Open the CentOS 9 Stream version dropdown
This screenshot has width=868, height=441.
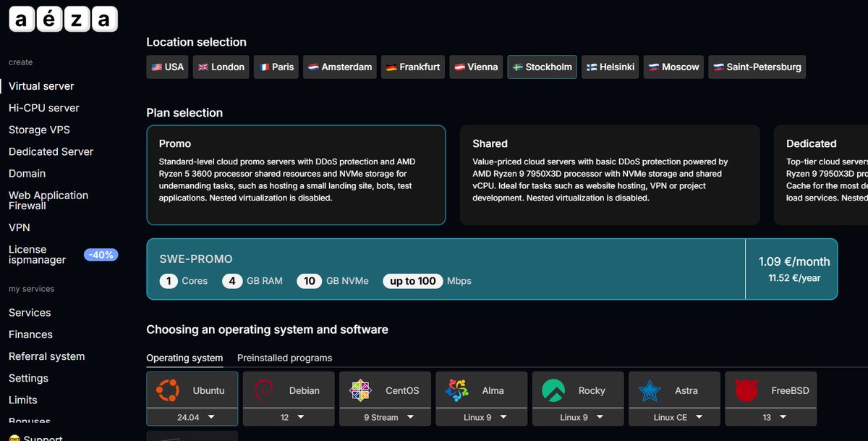coord(385,417)
